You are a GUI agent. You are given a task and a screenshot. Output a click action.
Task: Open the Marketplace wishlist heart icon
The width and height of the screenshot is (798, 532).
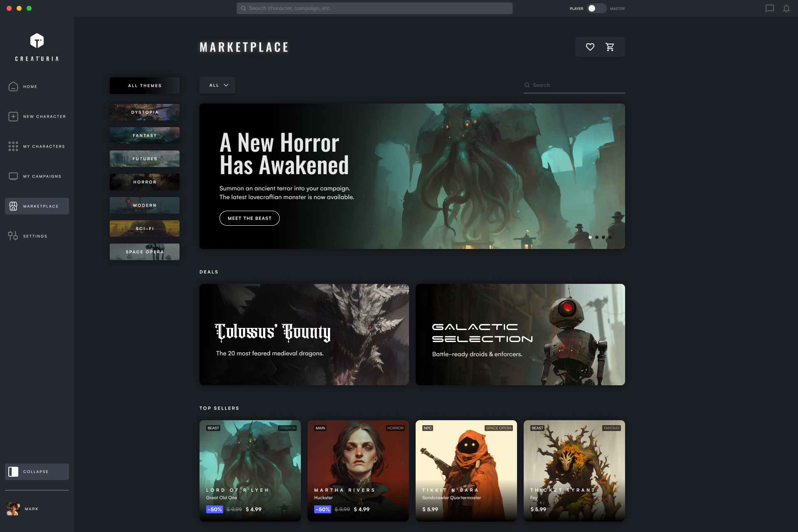click(x=590, y=47)
